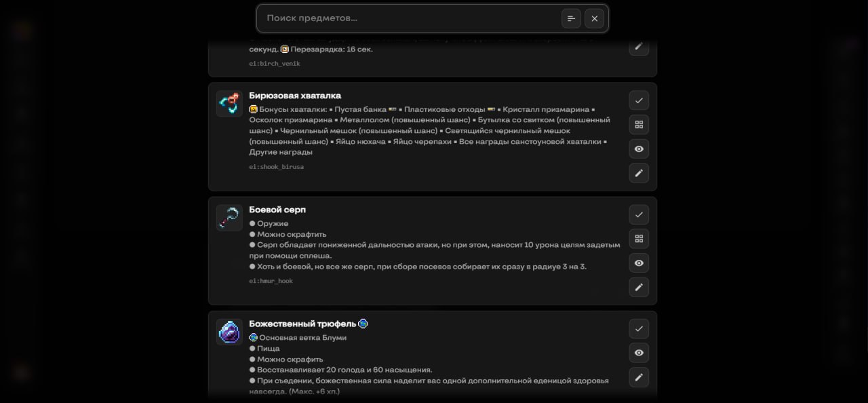Select the Бирюзовая хваталка item thumbnail
Viewport: 868px width, 403px height.
click(x=229, y=104)
